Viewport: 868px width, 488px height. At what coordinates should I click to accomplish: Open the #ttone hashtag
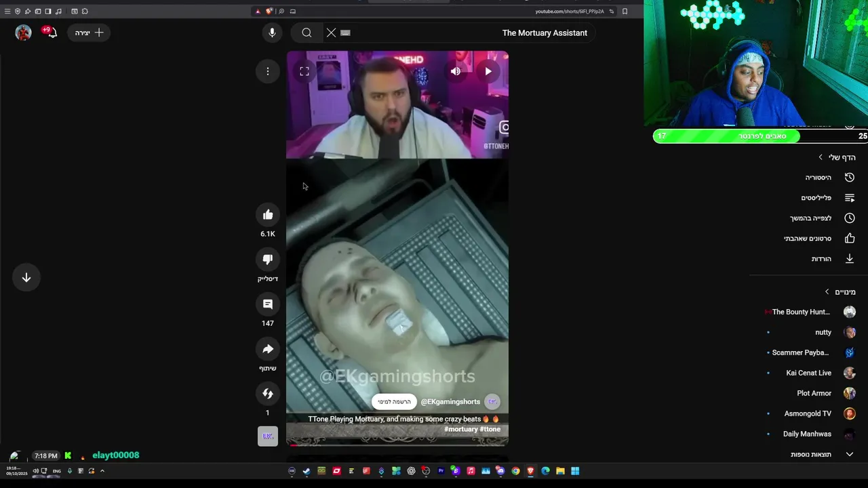coord(490,429)
